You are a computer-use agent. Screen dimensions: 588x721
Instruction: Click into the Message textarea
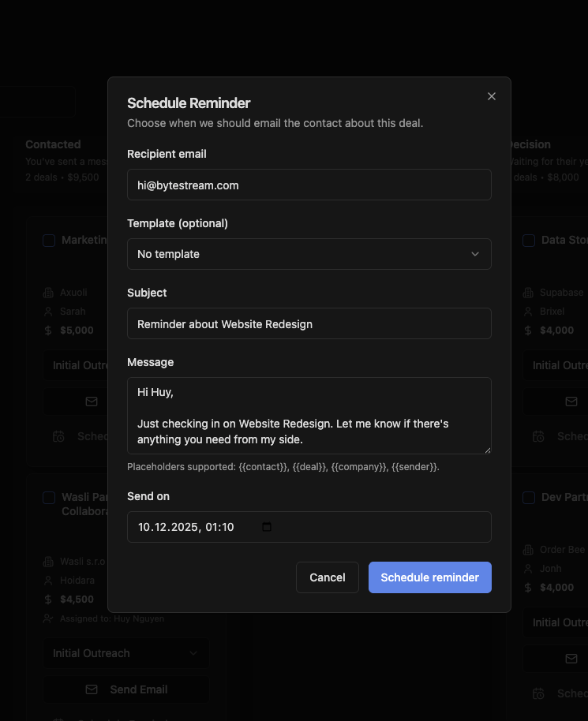point(309,416)
